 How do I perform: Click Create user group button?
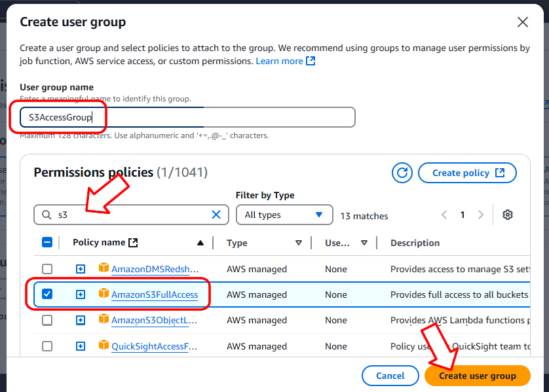[477, 376]
